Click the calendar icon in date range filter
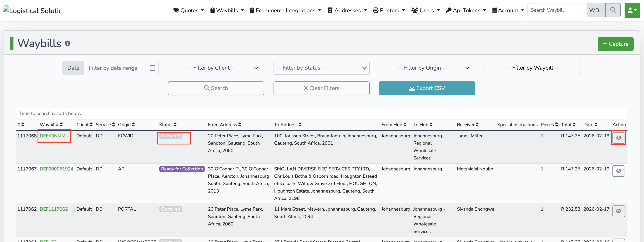Viewport: 644px width, 242px height. (x=152, y=68)
